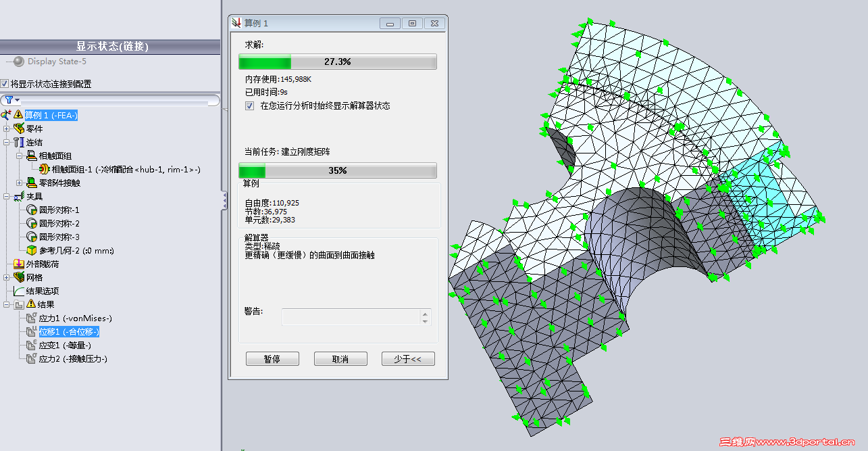Click the Display State-5 sphere icon
This screenshot has width=868, height=451.
point(19,62)
